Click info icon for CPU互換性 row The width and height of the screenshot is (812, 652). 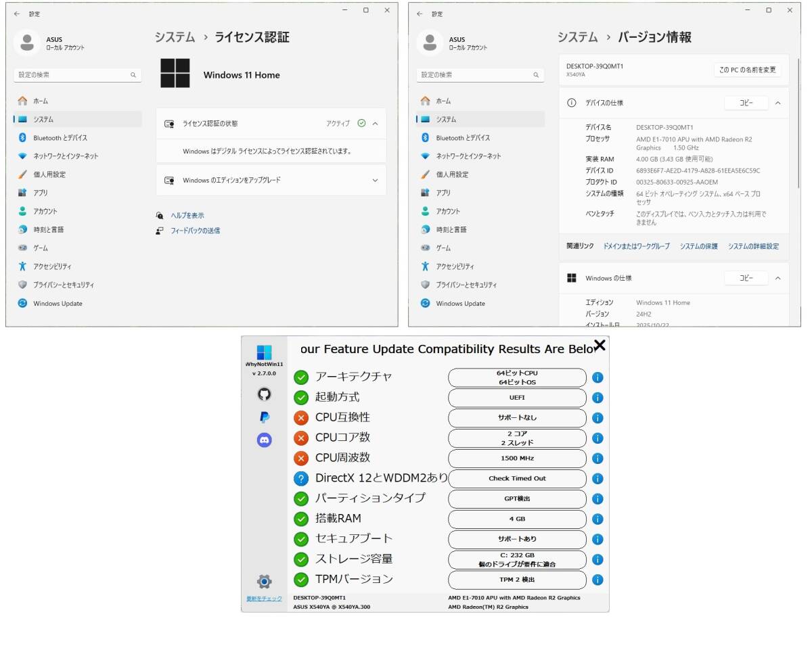point(597,418)
